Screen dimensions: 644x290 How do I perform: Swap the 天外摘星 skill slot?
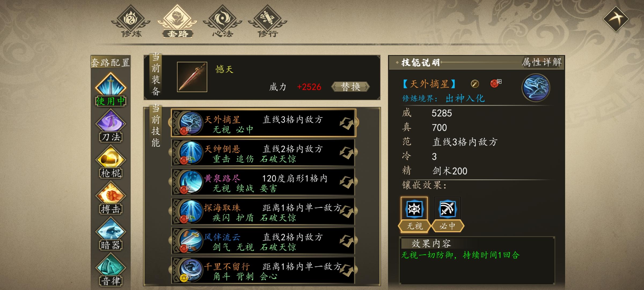pyautogui.click(x=347, y=123)
